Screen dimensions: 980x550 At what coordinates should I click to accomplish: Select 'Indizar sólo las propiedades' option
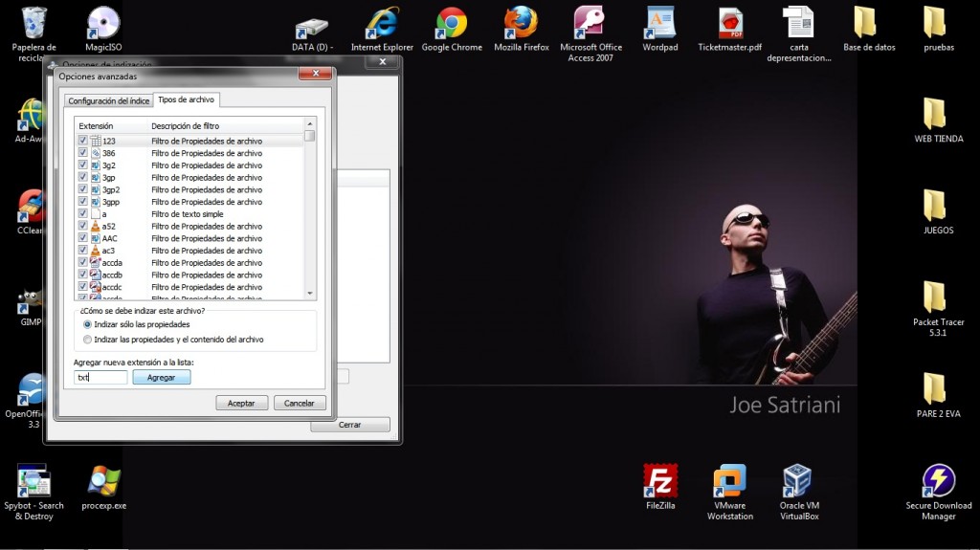coord(88,324)
